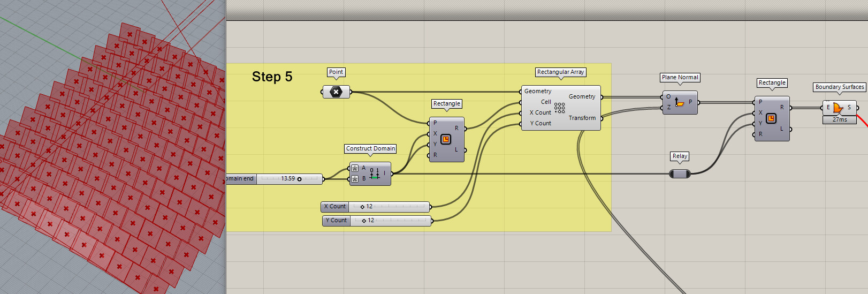Click the X Count slider grip at 12
The width and height of the screenshot is (868, 294).
pyautogui.click(x=362, y=207)
